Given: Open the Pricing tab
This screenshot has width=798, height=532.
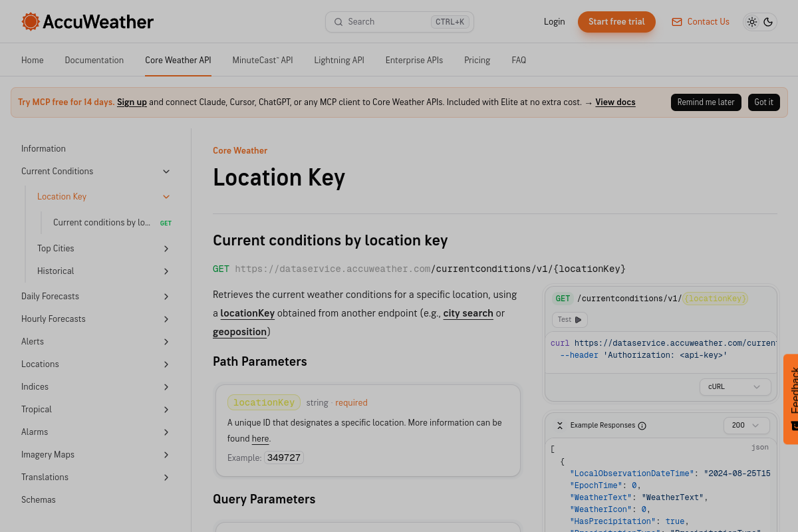Looking at the screenshot, I should [477, 60].
